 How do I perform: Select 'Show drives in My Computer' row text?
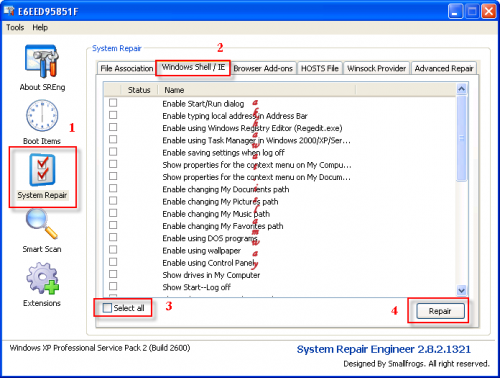point(211,275)
